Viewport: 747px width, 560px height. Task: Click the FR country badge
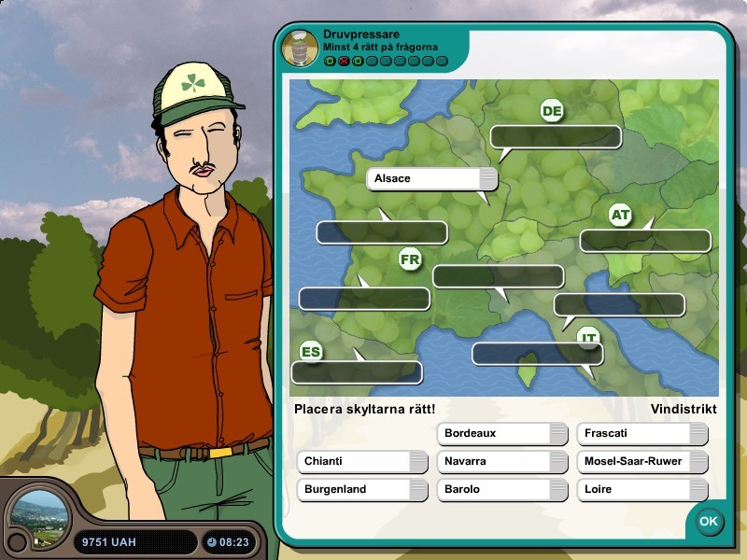pyautogui.click(x=410, y=259)
